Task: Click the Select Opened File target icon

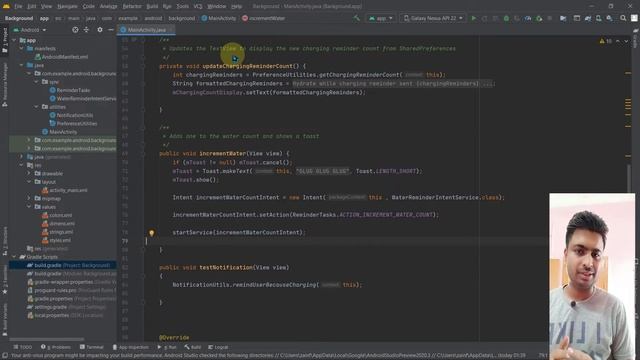Action: pos(75,30)
